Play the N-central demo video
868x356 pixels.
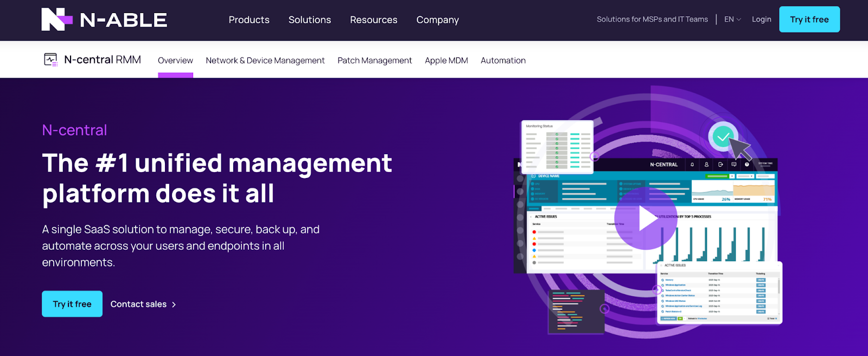click(x=646, y=218)
